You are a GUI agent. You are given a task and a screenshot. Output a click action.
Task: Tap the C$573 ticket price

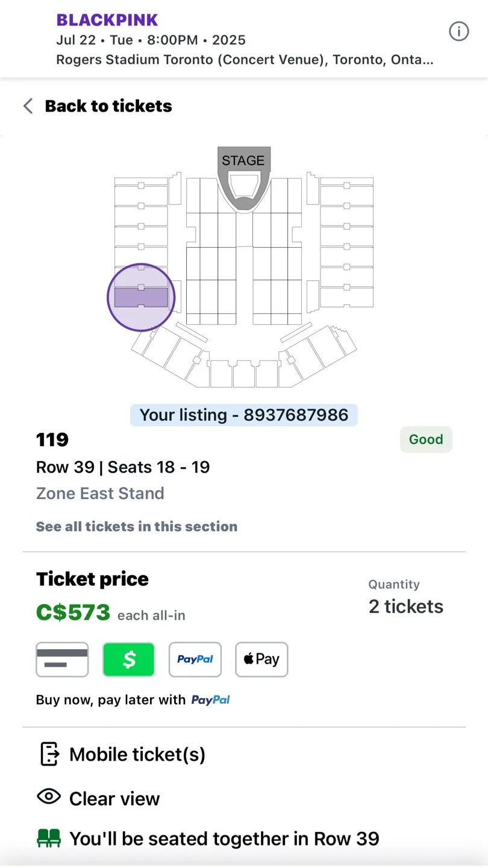[x=74, y=613]
